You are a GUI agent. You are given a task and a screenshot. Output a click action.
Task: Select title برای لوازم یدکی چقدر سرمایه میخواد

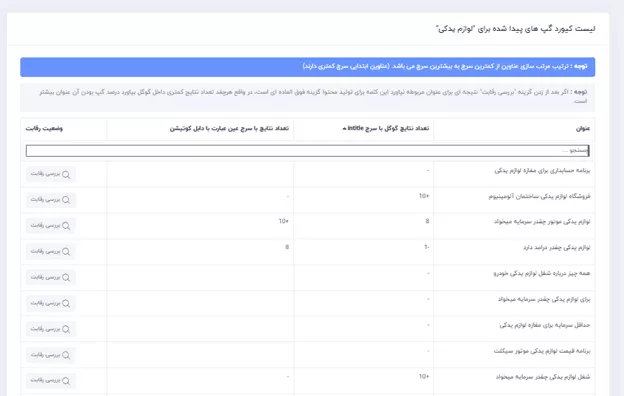[x=544, y=299]
